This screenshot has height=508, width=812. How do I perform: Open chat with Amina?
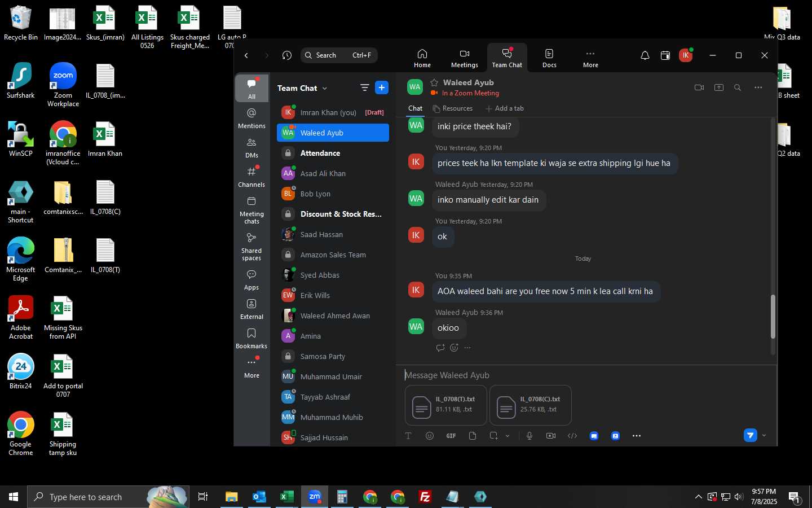333,336
